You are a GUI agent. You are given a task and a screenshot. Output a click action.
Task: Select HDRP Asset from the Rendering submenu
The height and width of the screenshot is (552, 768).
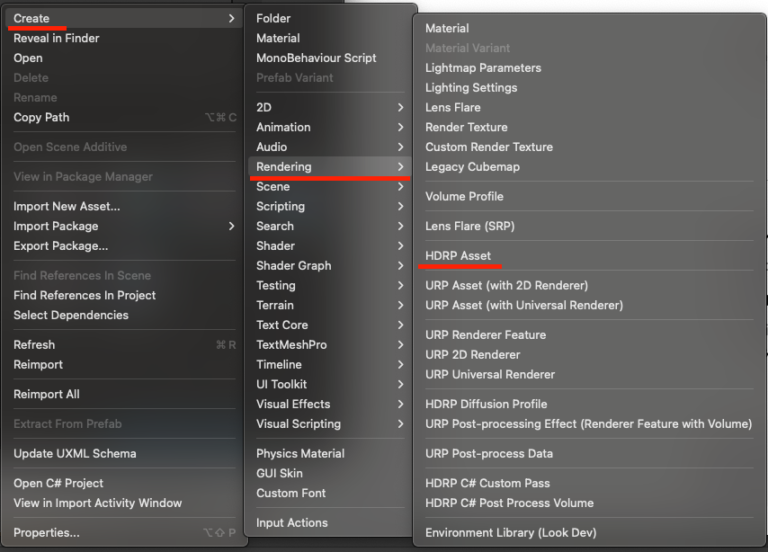point(458,256)
